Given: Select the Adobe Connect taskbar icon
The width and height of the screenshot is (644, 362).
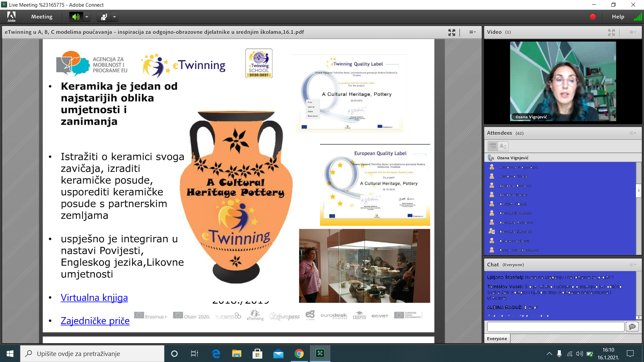Looking at the screenshot, I should [x=320, y=354].
